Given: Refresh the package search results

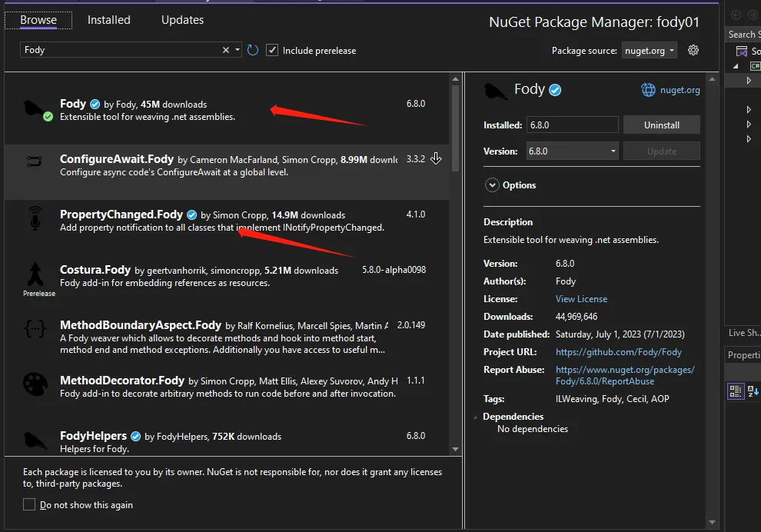Looking at the screenshot, I should [253, 50].
